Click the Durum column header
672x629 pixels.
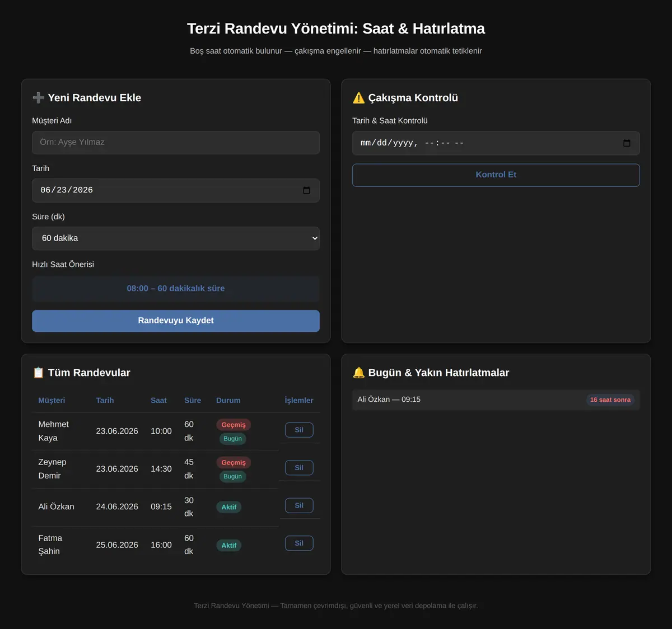(x=228, y=400)
